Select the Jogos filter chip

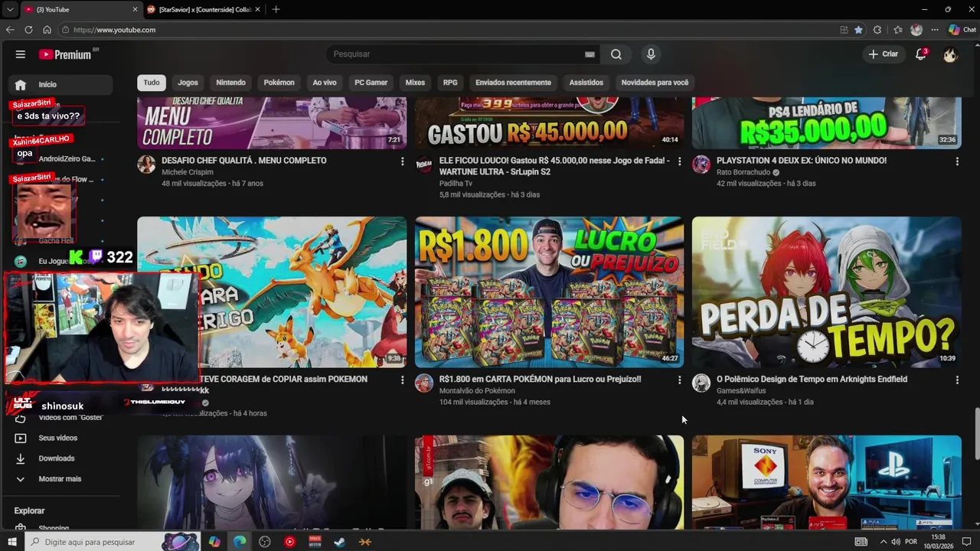pos(188,83)
